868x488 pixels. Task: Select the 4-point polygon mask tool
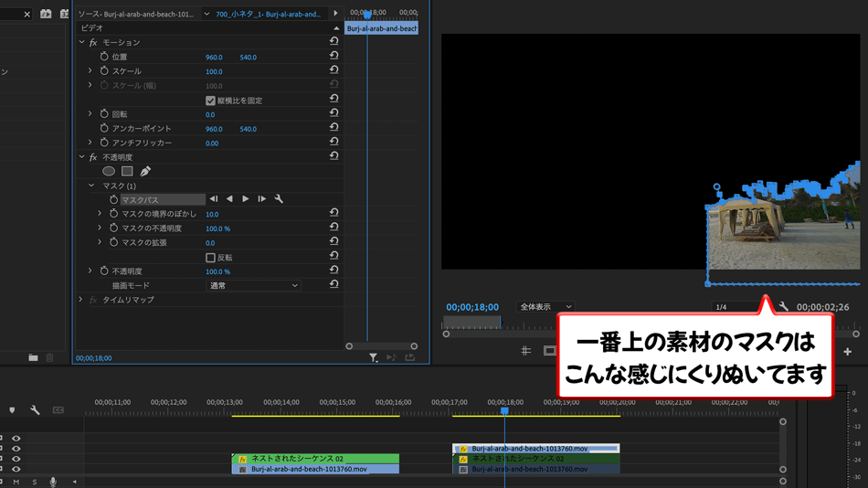point(127,171)
